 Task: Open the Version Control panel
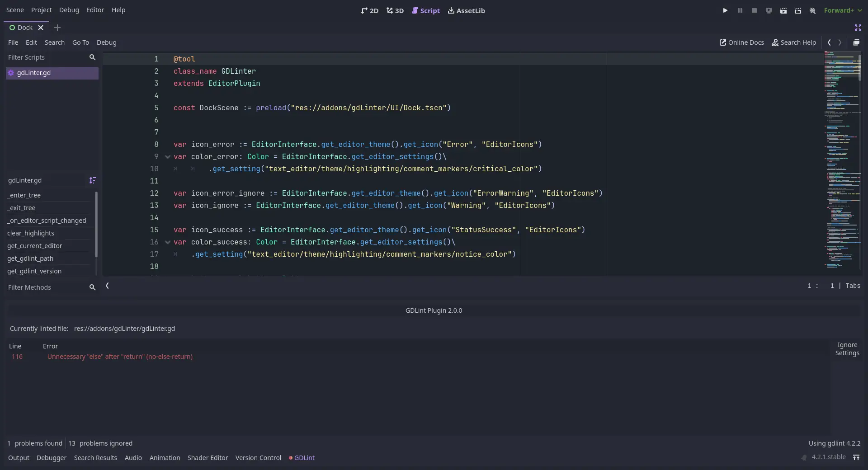(x=258, y=458)
